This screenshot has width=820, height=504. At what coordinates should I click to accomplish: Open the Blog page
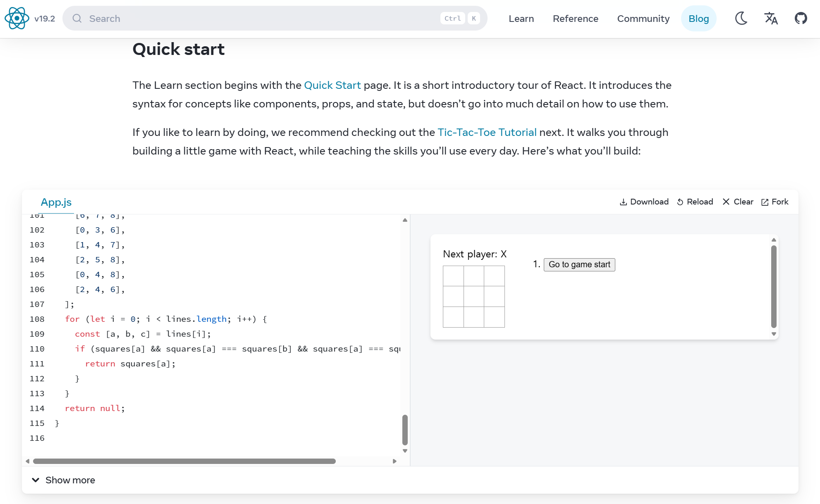(698, 19)
